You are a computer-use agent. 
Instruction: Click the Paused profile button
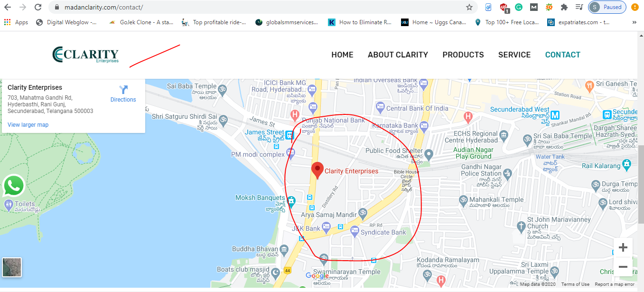pyautogui.click(x=607, y=7)
